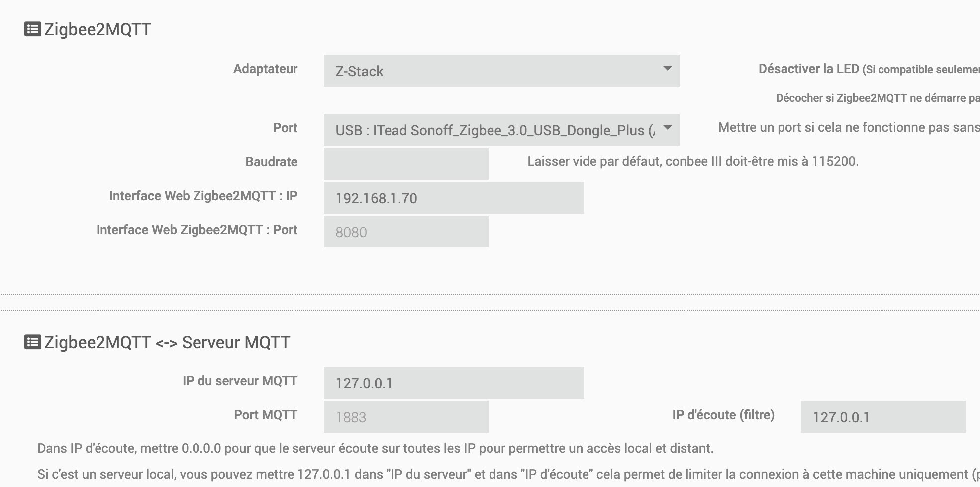Image resolution: width=980 pixels, height=487 pixels.
Task: Click the Interface Web IP field 192.168.1.70
Action: (454, 198)
